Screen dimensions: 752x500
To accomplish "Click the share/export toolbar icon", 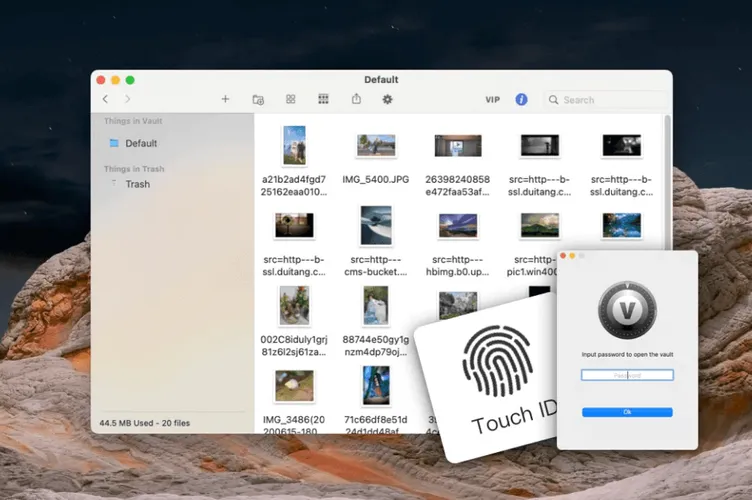I will pyautogui.click(x=356, y=99).
